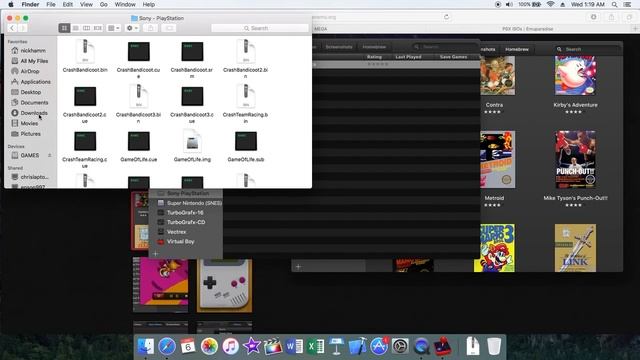Open the File menu
The width and height of the screenshot is (640, 360).
(x=51, y=4)
